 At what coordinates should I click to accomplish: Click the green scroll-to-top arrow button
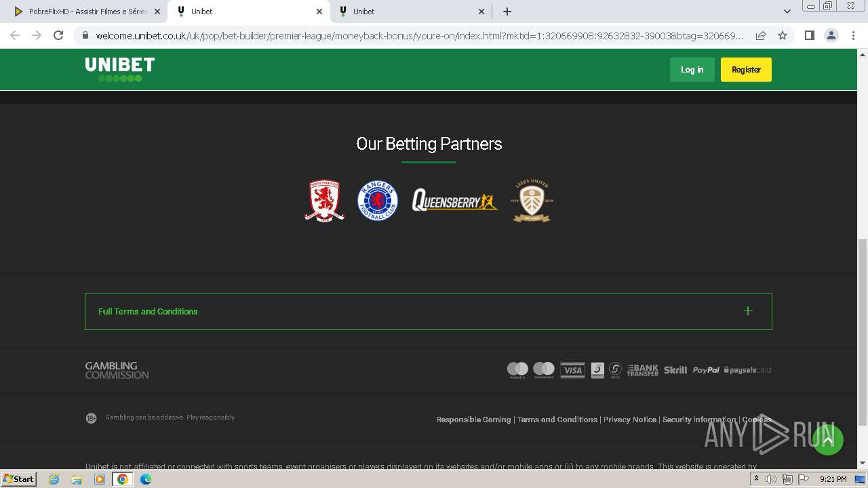pyautogui.click(x=827, y=440)
